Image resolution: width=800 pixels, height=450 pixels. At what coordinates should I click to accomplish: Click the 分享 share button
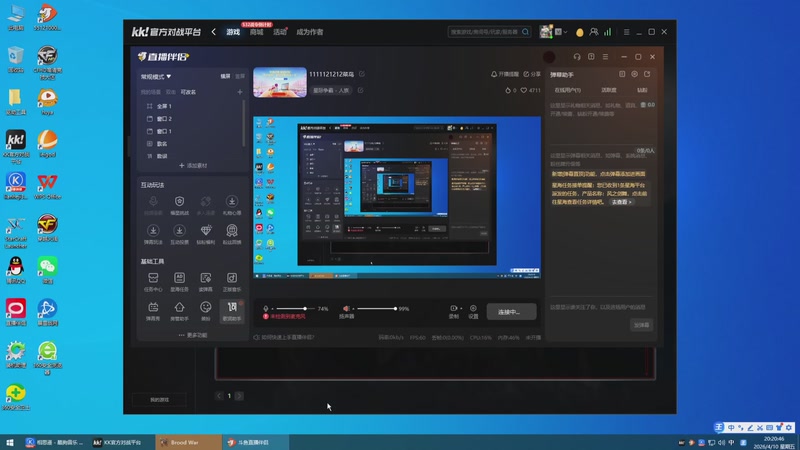(532, 74)
